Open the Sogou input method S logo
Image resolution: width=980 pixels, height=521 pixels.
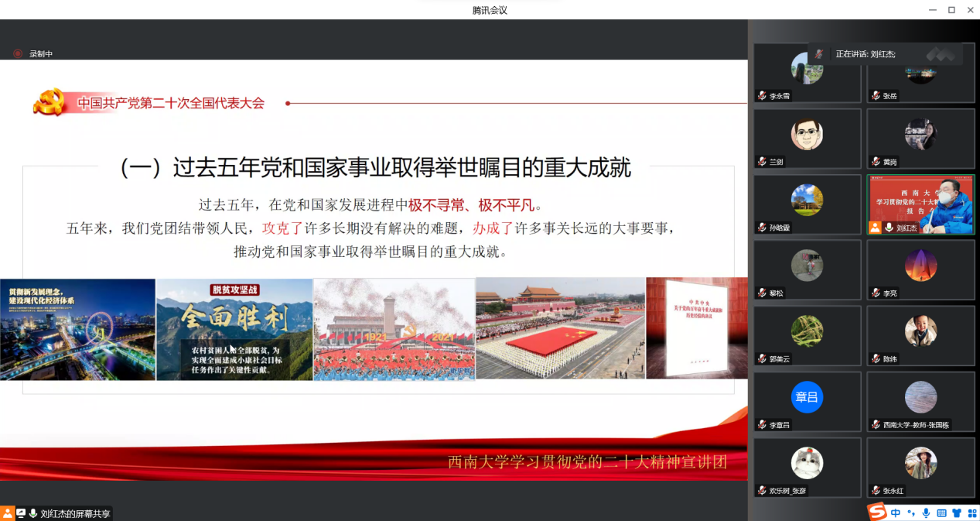(x=876, y=512)
